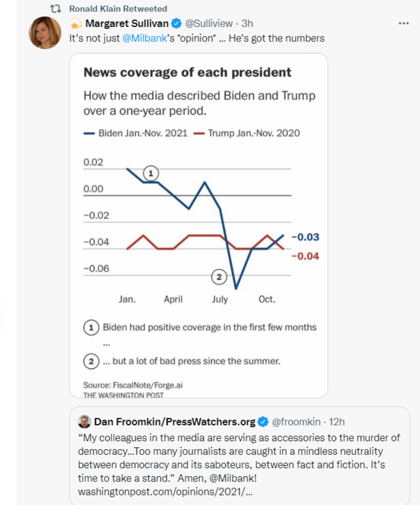Viewport: 420px width, 505px height.
Task: Click the 12h quoted tweet timestamp
Action: point(337,422)
